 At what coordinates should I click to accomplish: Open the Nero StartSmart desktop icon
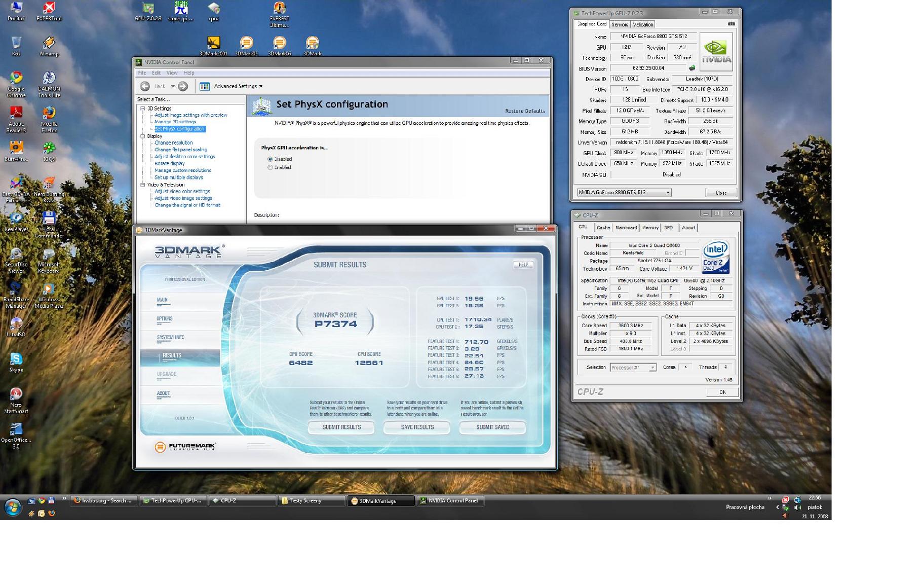pos(16,401)
